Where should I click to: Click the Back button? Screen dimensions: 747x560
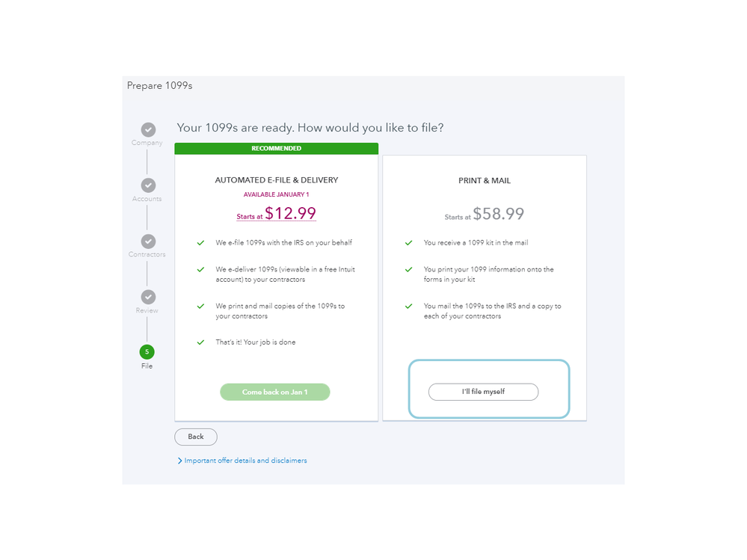coord(196,437)
